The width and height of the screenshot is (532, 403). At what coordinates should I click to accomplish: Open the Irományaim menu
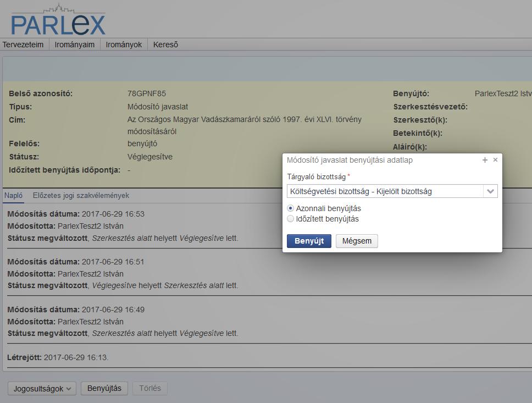[75, 45]
